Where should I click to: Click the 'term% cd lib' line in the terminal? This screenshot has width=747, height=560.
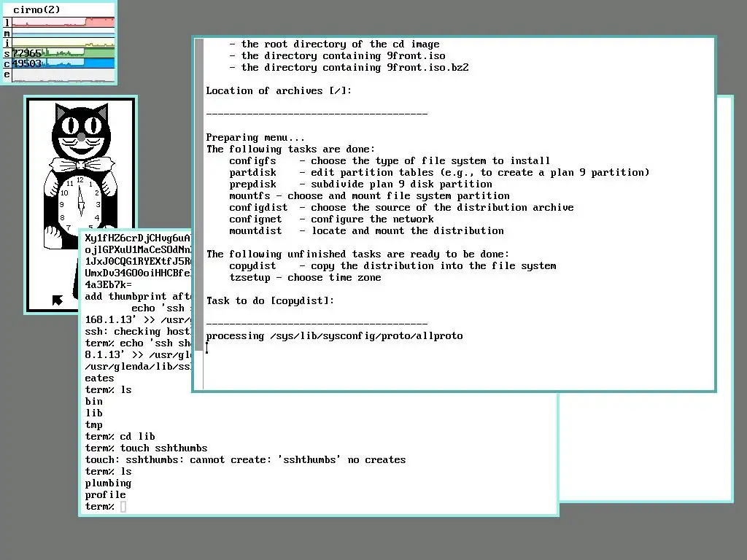coord(120,436)
